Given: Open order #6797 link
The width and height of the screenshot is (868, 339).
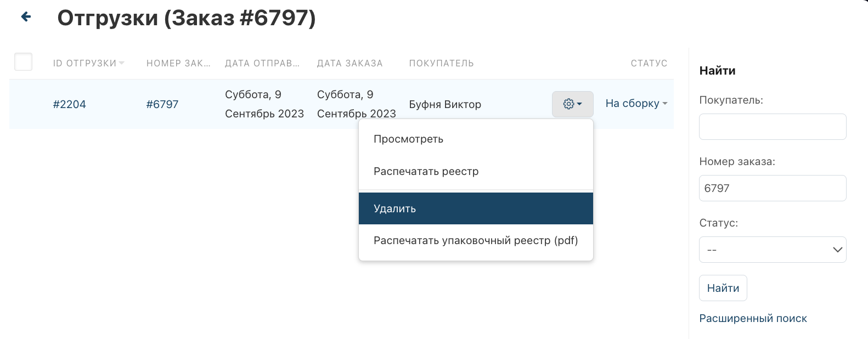Looking at the screenshot, I should click(162, 104).
